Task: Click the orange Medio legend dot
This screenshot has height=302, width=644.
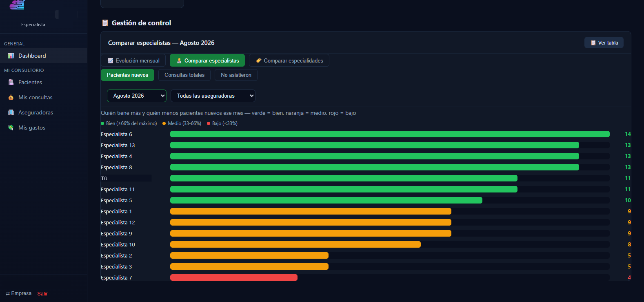Action: 164,123
